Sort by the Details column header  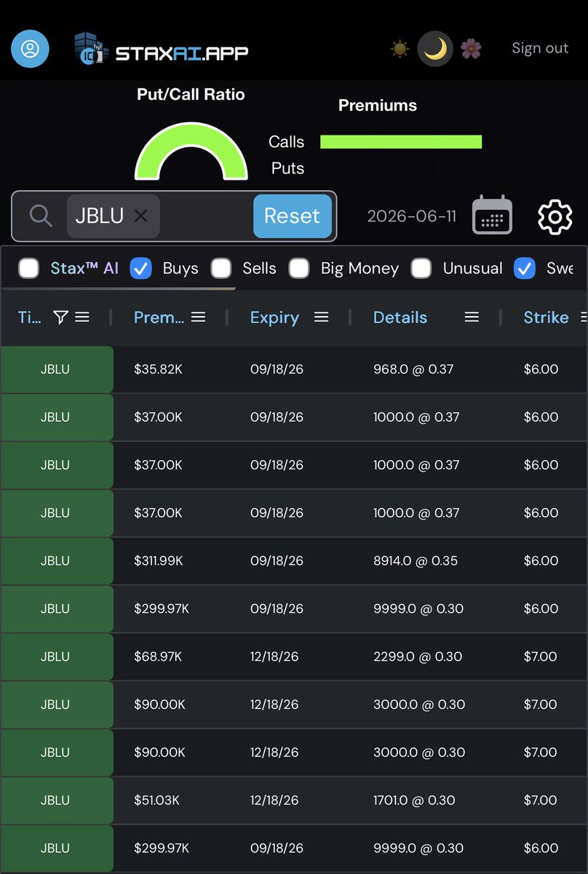pos(400,318)
